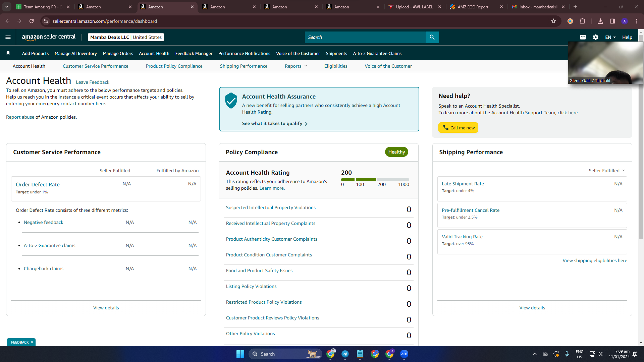Open Chrome downloads icon

pos(600,21)
